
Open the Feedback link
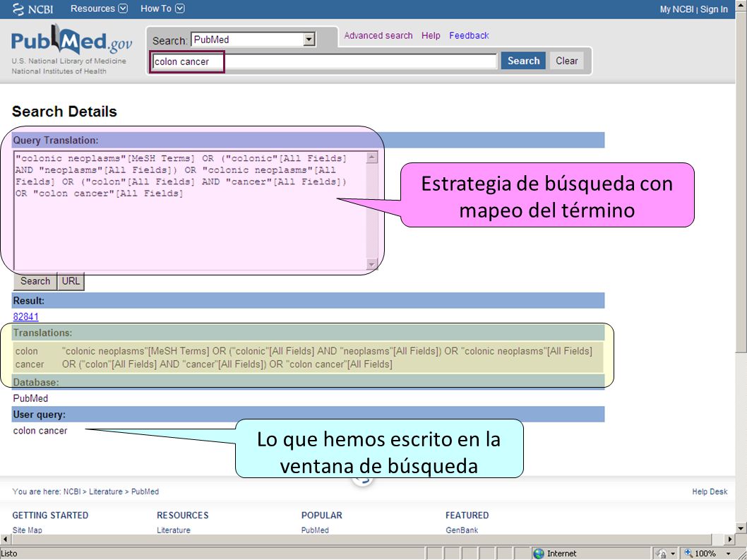[x=469, y=36]
